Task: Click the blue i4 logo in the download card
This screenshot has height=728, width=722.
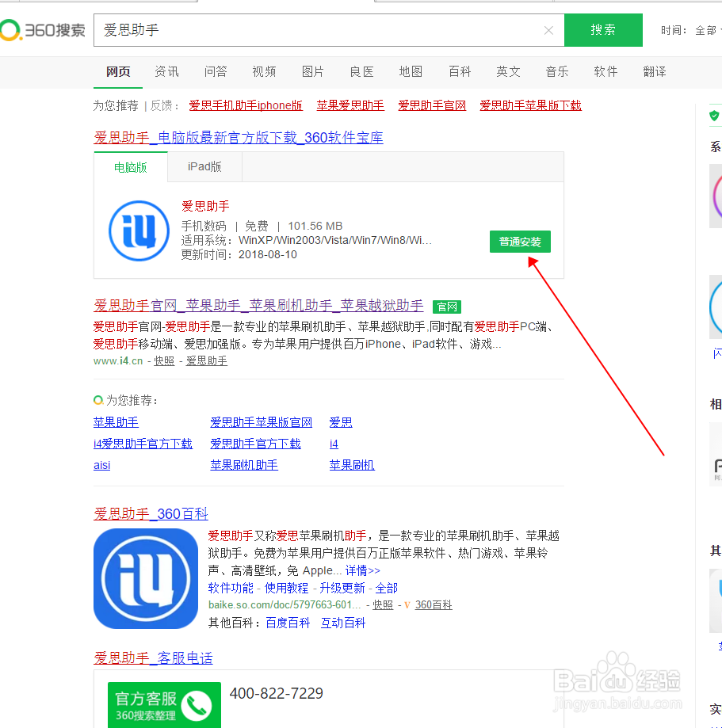Action: [139, 231]
